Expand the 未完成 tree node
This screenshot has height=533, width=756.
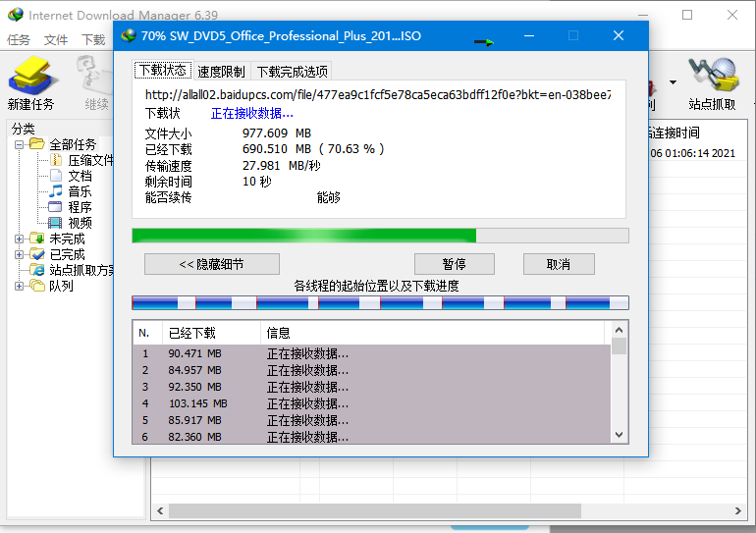19,239
